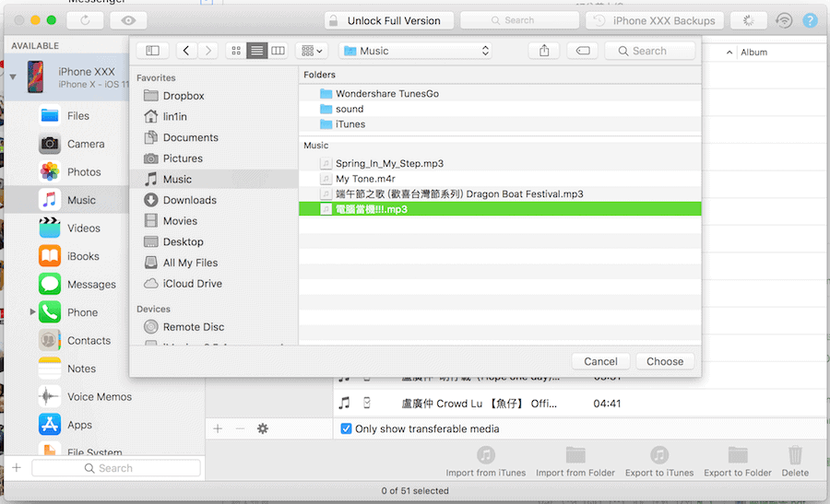Switch to list view
The image size is (830, 504).
point(256,51)
